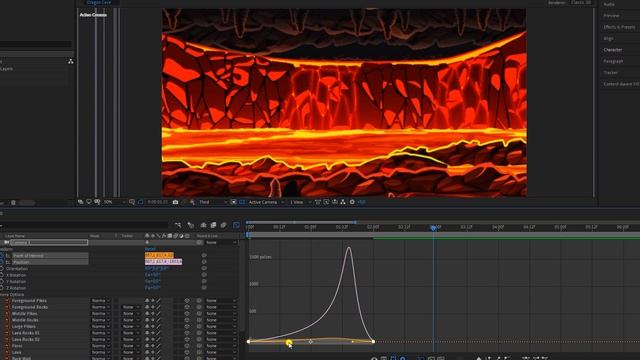Open the Preview panel tab
640x360 pixels.
611,16
